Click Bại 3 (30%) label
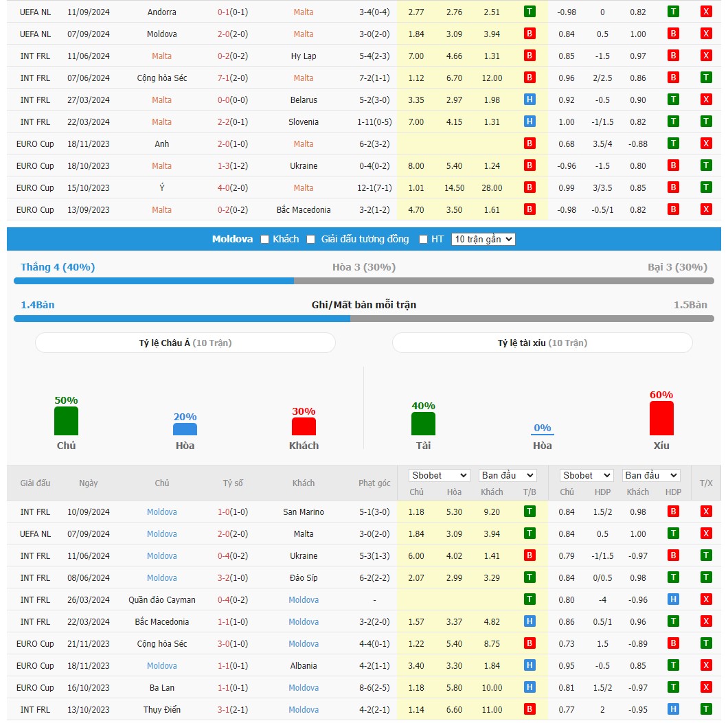728x723 pixels. tap(677, 267)
